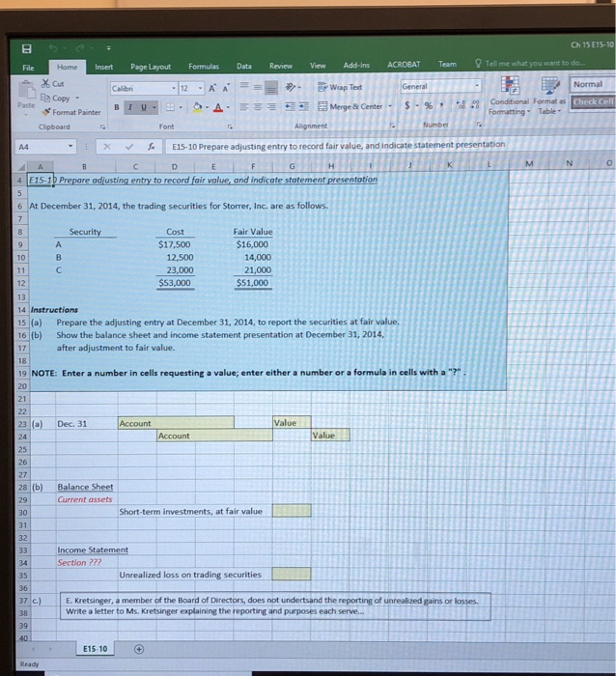The image size is (616, 676).
Task: Open the General number format dropdown
Action: 477,86
